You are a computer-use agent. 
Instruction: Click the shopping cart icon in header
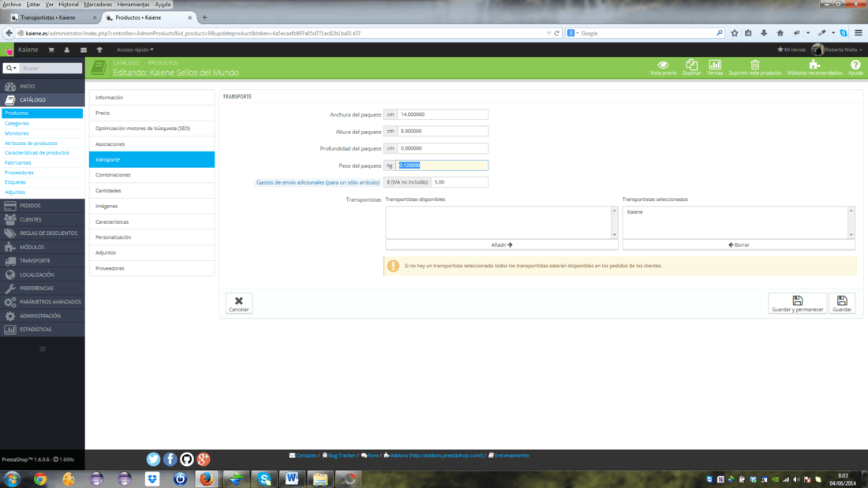tap(51, 50)
